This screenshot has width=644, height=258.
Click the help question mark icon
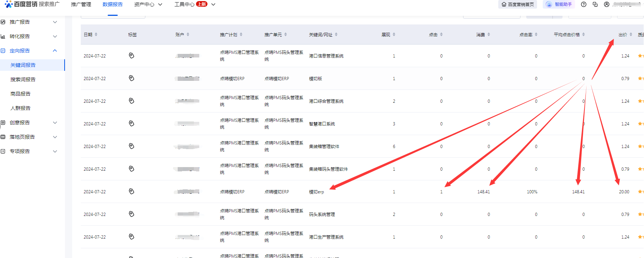click(x=584, y=4)
